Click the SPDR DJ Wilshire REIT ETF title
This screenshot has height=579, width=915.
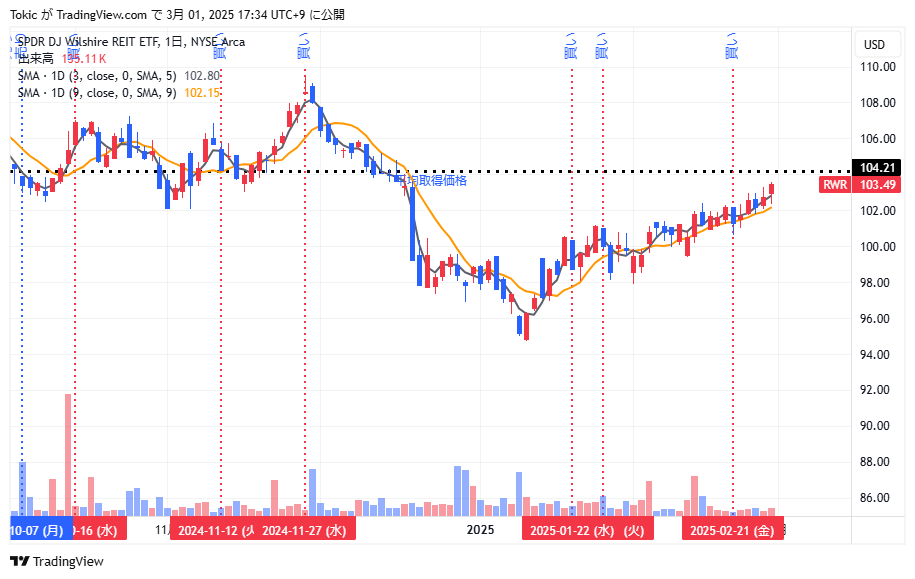[x=131, y=42]
